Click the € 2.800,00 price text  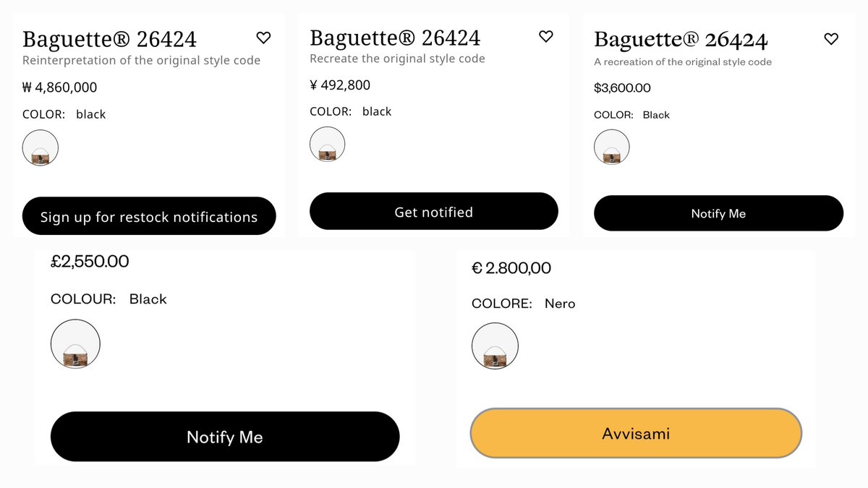tap(511, 268)
